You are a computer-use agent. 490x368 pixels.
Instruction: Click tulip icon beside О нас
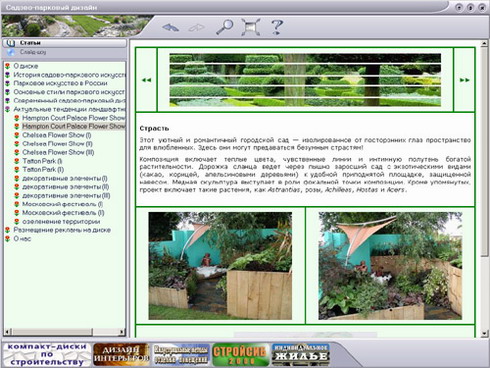pyautogui.click(x=8, y=239)
